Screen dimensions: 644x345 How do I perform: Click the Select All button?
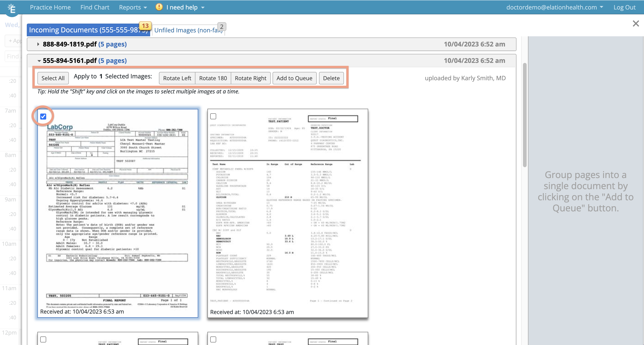(53, 78)
